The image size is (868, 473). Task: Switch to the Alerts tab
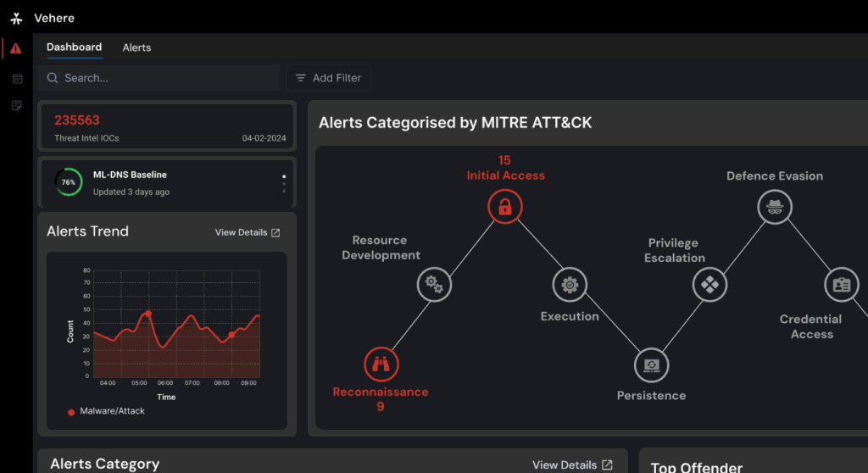point(136,47)
